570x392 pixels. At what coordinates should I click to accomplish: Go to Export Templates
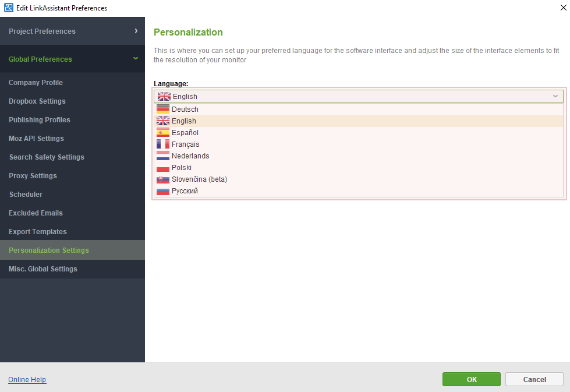72,232
